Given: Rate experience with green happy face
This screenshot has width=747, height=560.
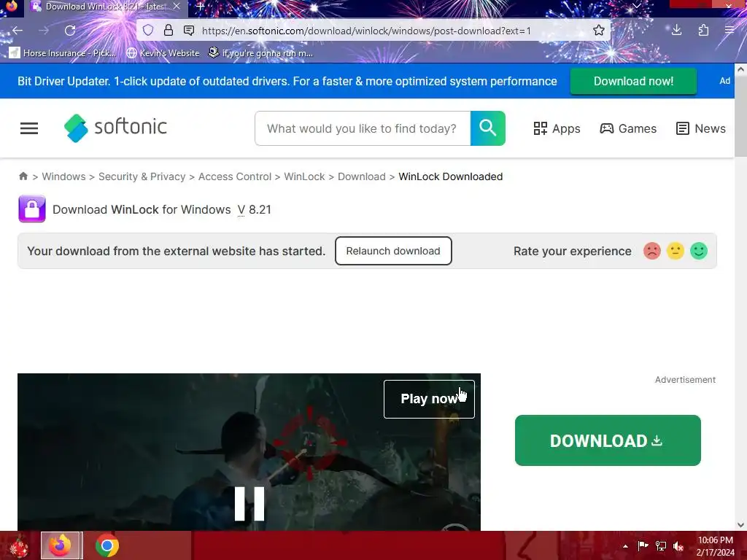Looking at the screenshot, I should (699, 251).
